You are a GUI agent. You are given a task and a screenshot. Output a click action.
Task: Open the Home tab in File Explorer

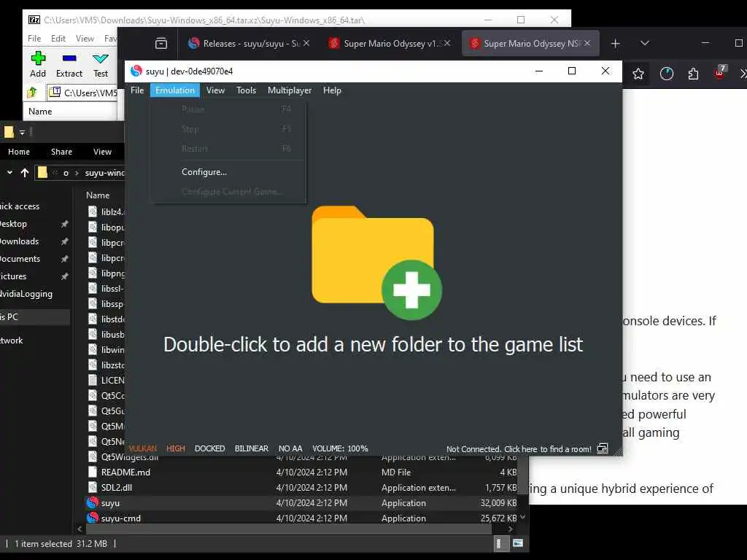[19, 152]
